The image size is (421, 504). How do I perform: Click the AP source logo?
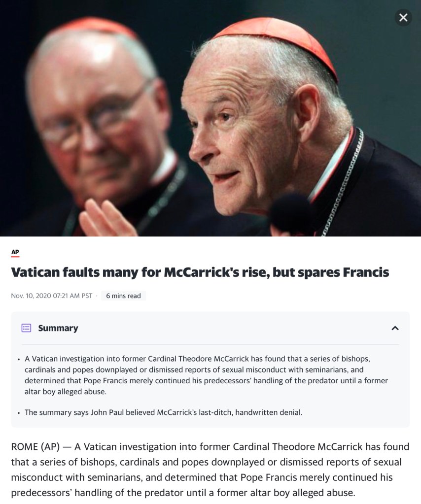(15, 252)
